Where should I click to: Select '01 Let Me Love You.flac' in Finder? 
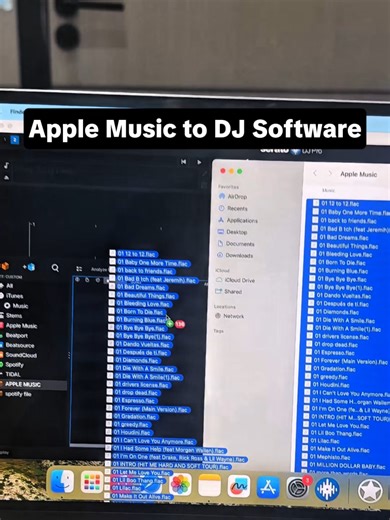pos(340,426)
